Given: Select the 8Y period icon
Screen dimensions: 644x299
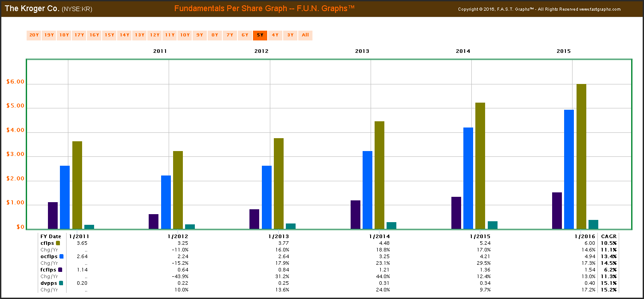Looking at the screenshot, I should [215, 35].
